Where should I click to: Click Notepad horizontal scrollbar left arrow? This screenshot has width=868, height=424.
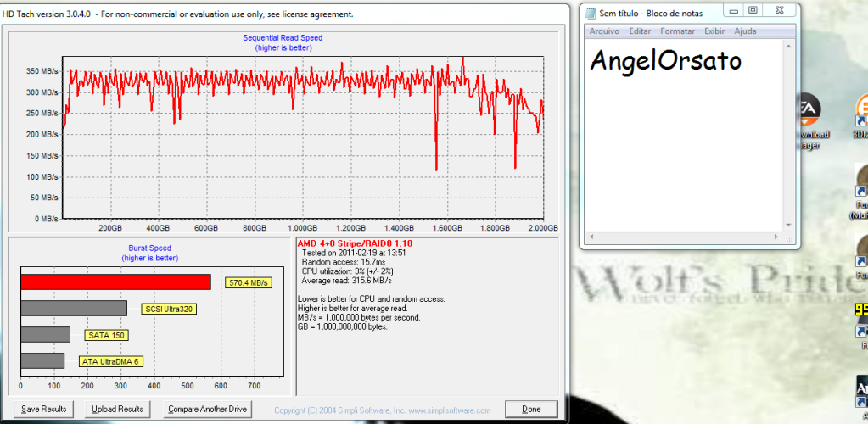(591, 237)
